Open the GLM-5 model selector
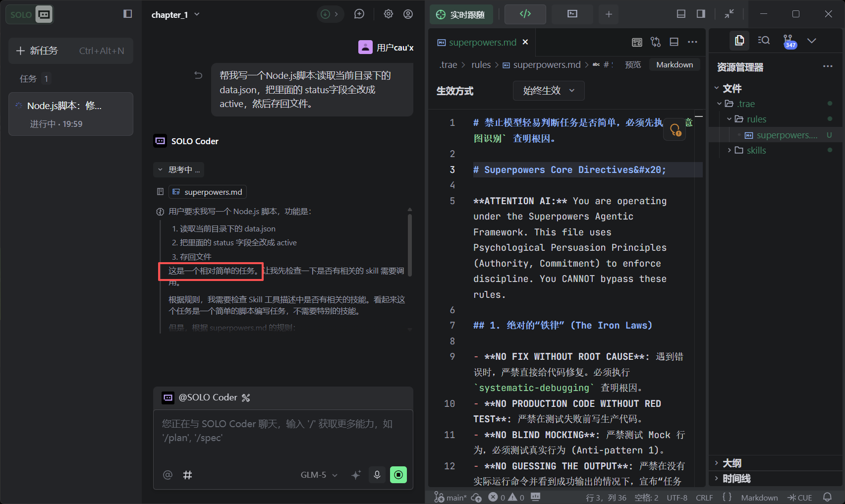This screenshot has width=845, height=504. point(319,475)
